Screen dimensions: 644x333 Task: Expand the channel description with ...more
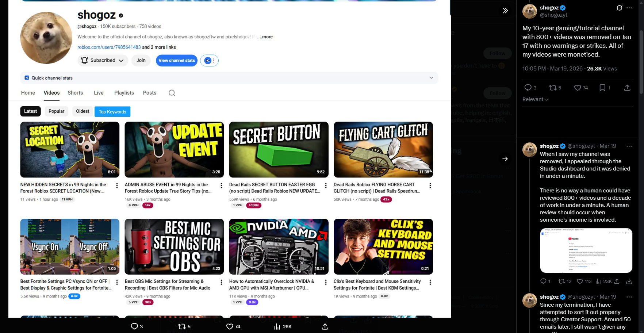[265, 37]
